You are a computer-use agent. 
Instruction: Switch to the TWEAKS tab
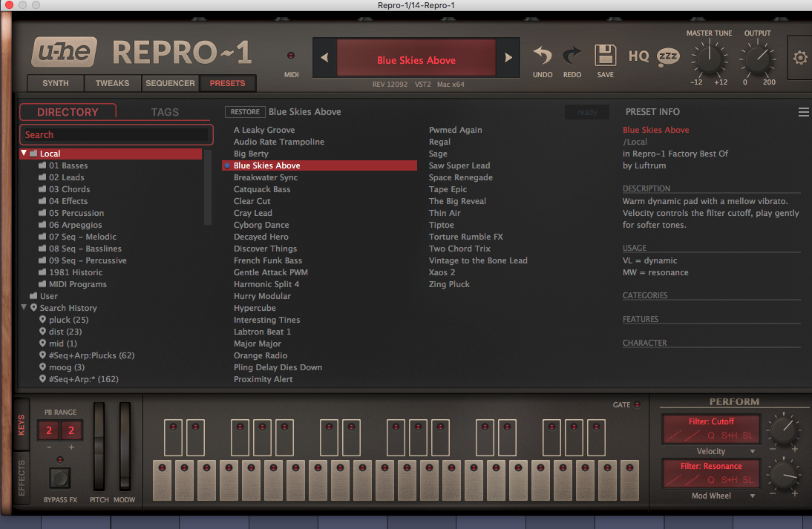[x=112, y=83]
